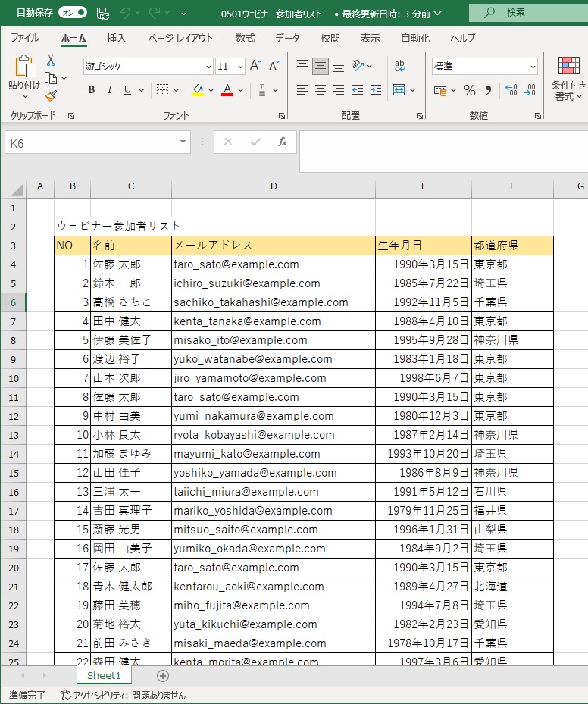The image size is (588, 704).
Task: Click increase decimal icon
Action: pyautogui.click(x=511, y=90)
